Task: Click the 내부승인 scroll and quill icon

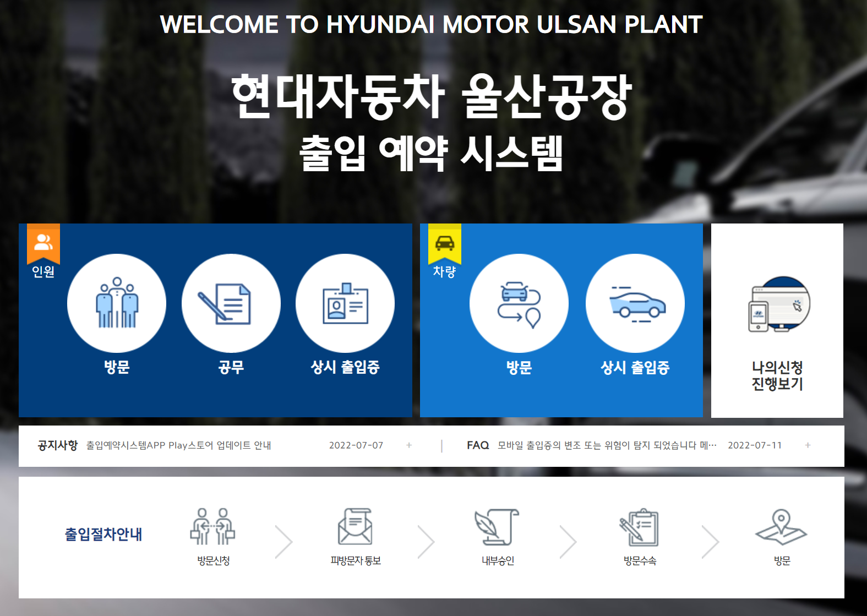Action: tap(497, 527)
